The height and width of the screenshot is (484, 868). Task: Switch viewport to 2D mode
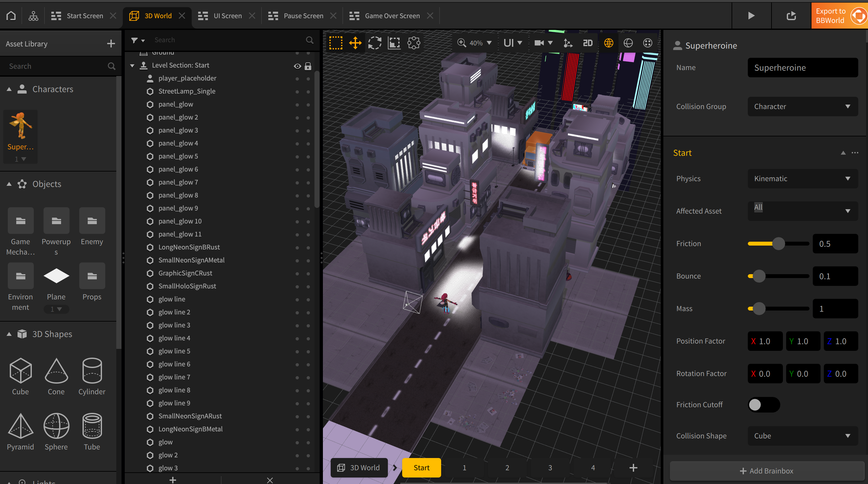(588, 43)
